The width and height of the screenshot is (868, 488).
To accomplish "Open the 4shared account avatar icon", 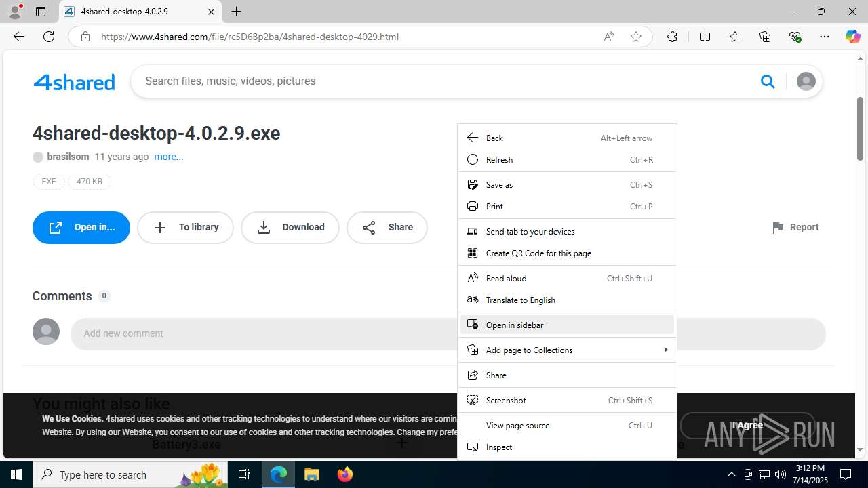I will click(806, 81).
